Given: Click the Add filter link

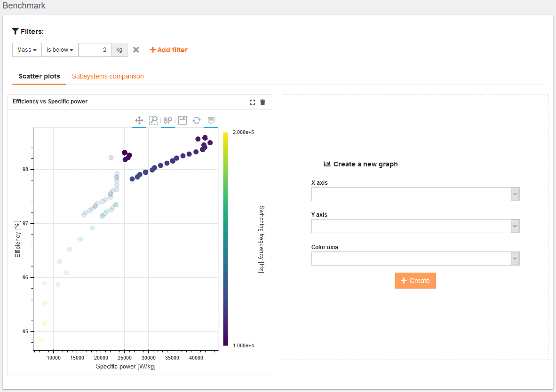Looking at the screenshot, I should click(x=169, y=50).
